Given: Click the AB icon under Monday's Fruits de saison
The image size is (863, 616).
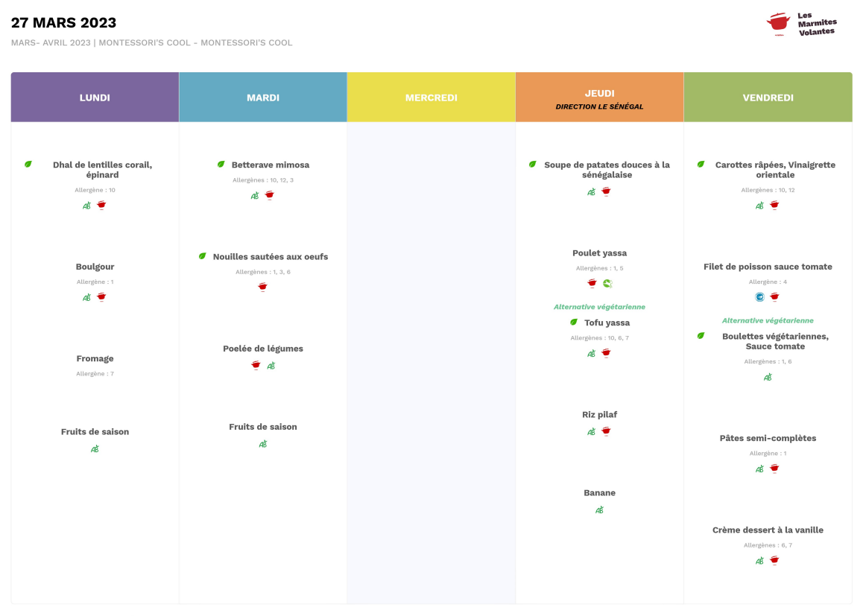Looking at the screenshot, I should (95, 449).
